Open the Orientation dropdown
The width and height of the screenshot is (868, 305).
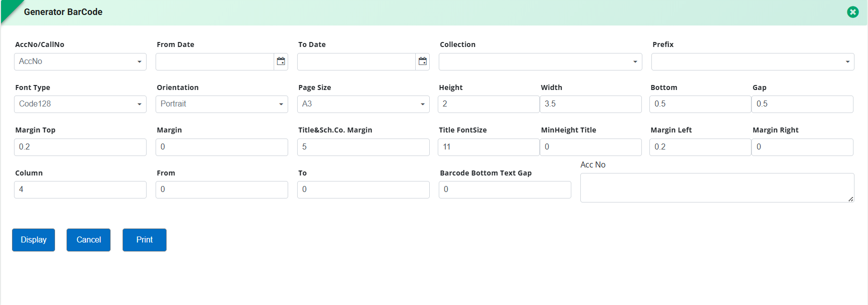coord(222,104)
